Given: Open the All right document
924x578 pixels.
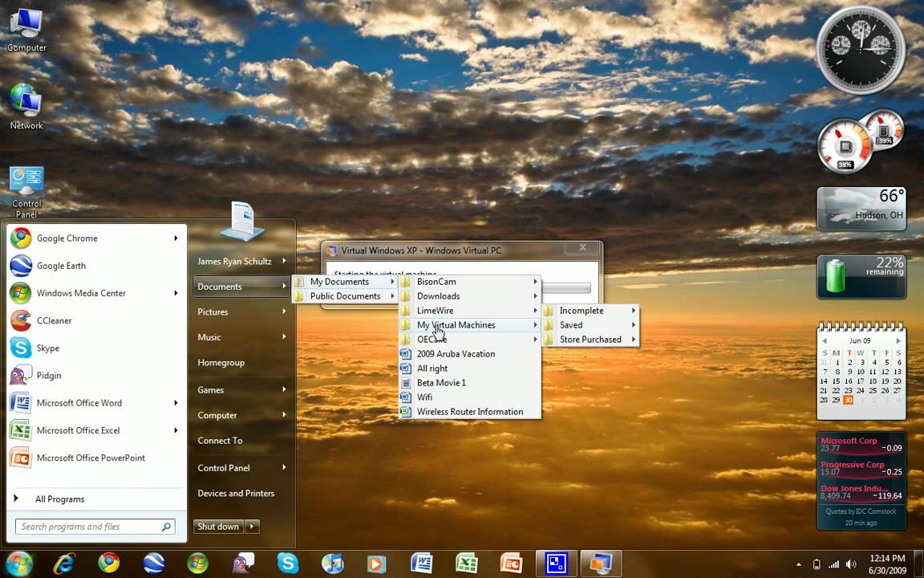Looking at the screenshot, I should pyautogui.click(x=470, y=368).
